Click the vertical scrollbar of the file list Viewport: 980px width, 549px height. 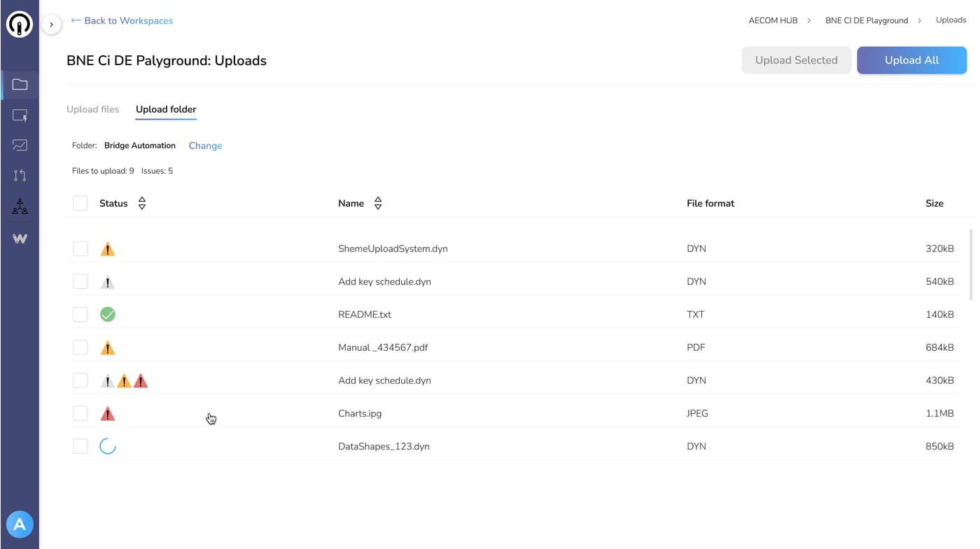pos(970,265)
